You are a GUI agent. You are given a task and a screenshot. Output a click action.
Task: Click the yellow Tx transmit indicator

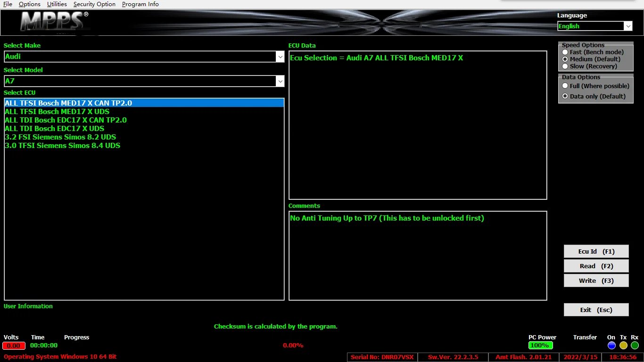[623, 345]
